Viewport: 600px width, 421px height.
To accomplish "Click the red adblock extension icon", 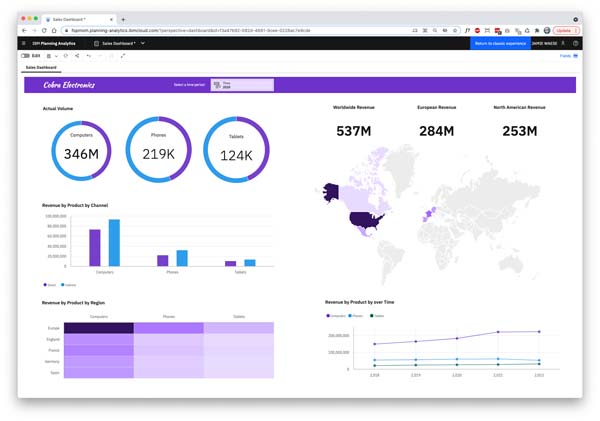I will [x=477, y=30].
